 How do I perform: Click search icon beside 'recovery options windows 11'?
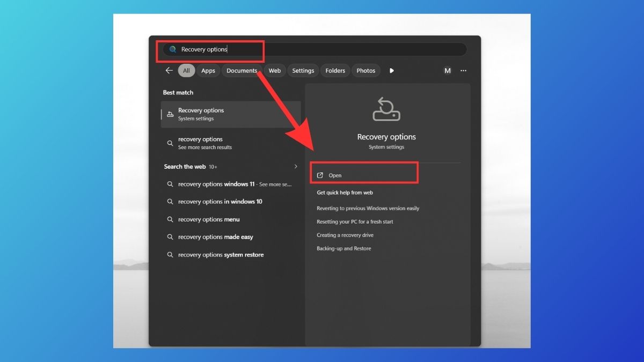tap(170, 184)
